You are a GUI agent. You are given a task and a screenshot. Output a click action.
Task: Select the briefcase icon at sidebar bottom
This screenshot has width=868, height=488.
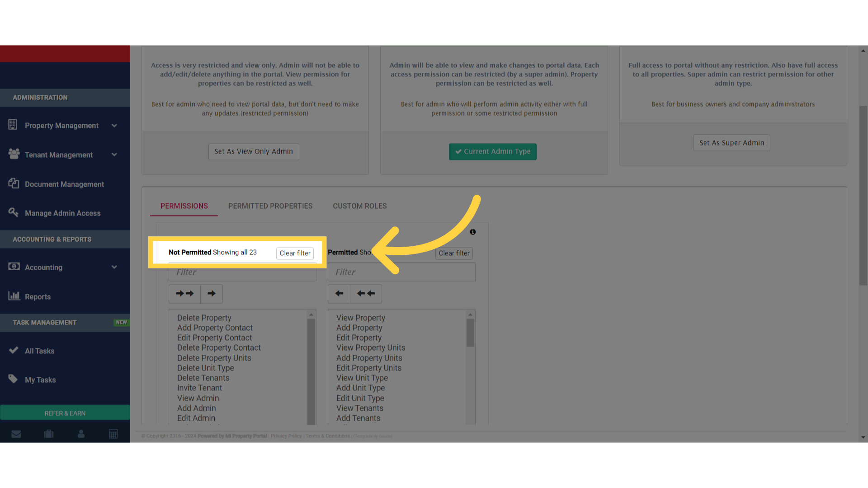(48, 434)
